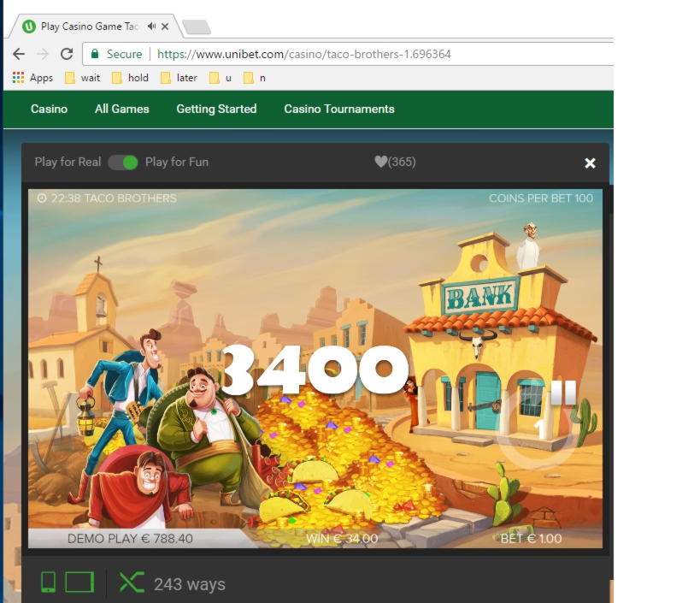Select the Play for Real label
This screenshot has width=700, height=603.
(x=68, y=162)
